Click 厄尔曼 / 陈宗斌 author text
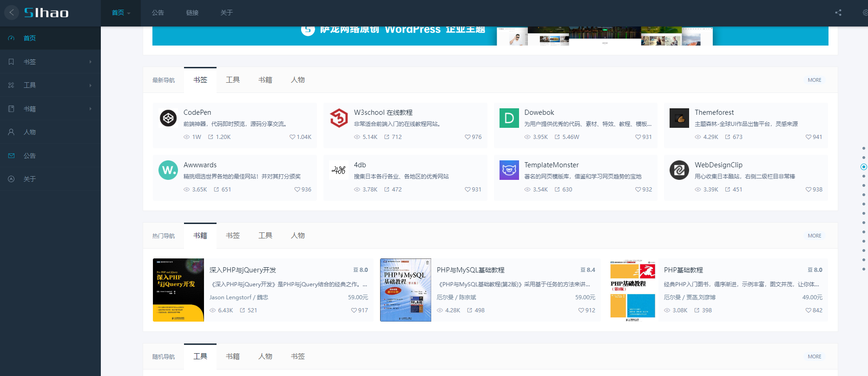 [456, 297]
